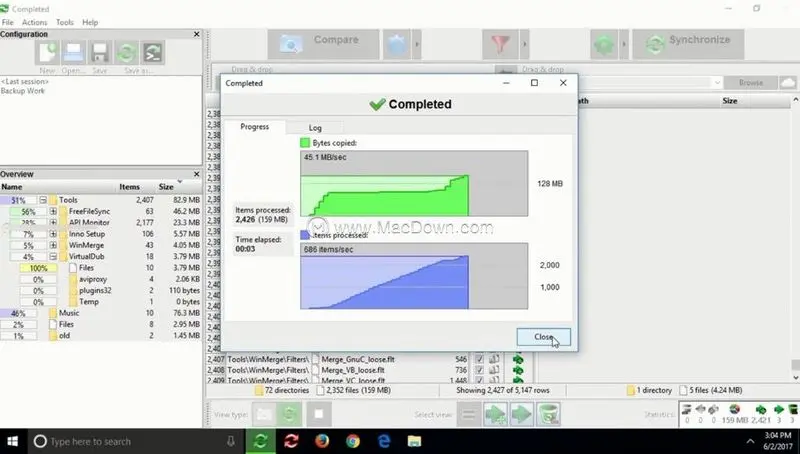Click the white square view type icon
This screenshot has height=454, width=800.
pos(319,414)
